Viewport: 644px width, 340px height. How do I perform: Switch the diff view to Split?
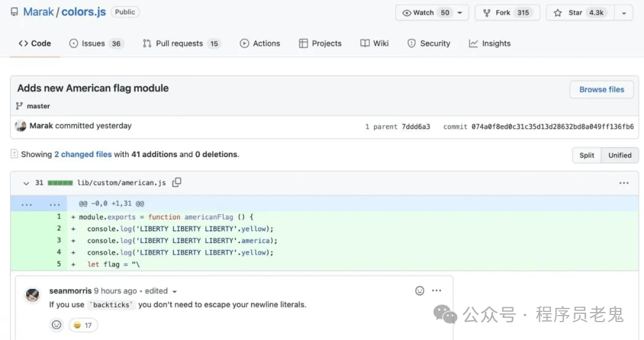coord(587,155)
